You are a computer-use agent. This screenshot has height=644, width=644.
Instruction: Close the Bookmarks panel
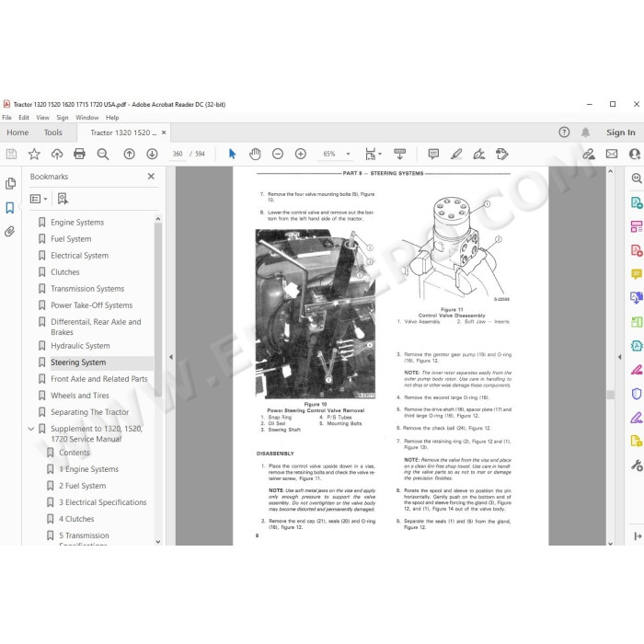pos(151,177)
